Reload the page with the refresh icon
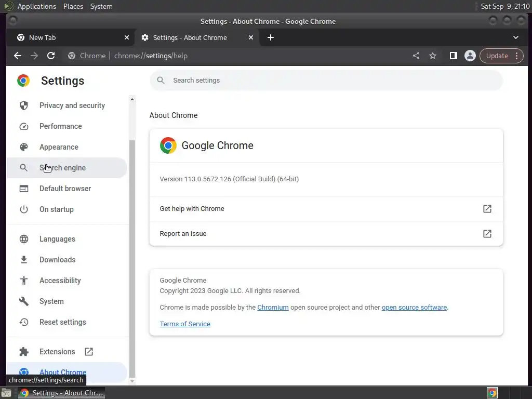 tap(51, 56)
